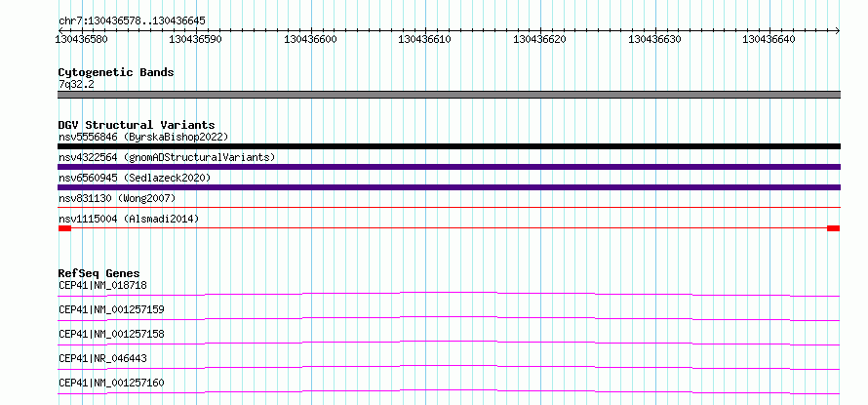Open transcript CEP41|NM_001257158 label

pos(111,334)
